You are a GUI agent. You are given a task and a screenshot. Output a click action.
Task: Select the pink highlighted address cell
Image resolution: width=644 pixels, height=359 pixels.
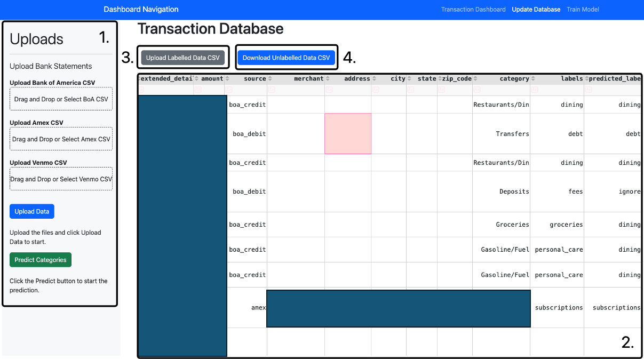(x=348, y=133)
